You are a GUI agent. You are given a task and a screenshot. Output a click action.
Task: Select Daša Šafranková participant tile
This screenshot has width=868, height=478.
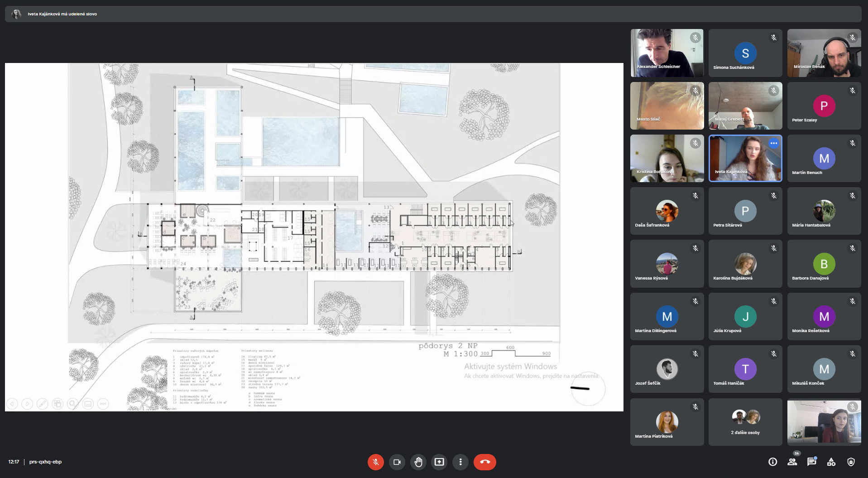coord(667,211)
